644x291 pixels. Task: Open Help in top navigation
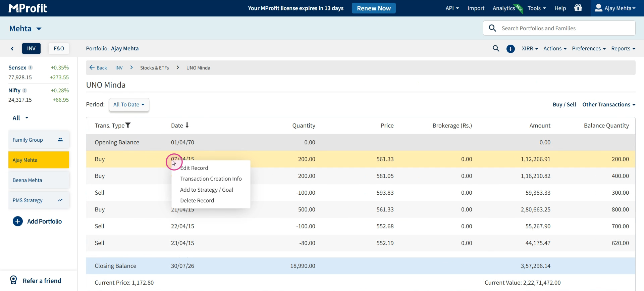point(560,8)
